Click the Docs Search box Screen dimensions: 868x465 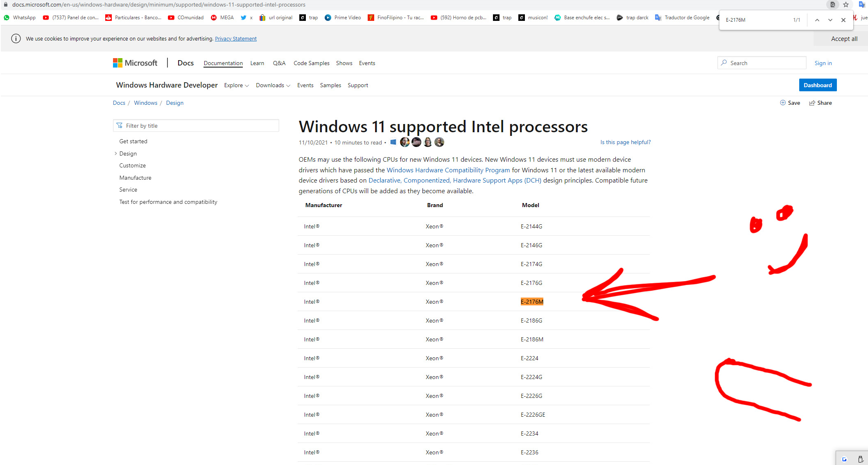tap(762, 63)
